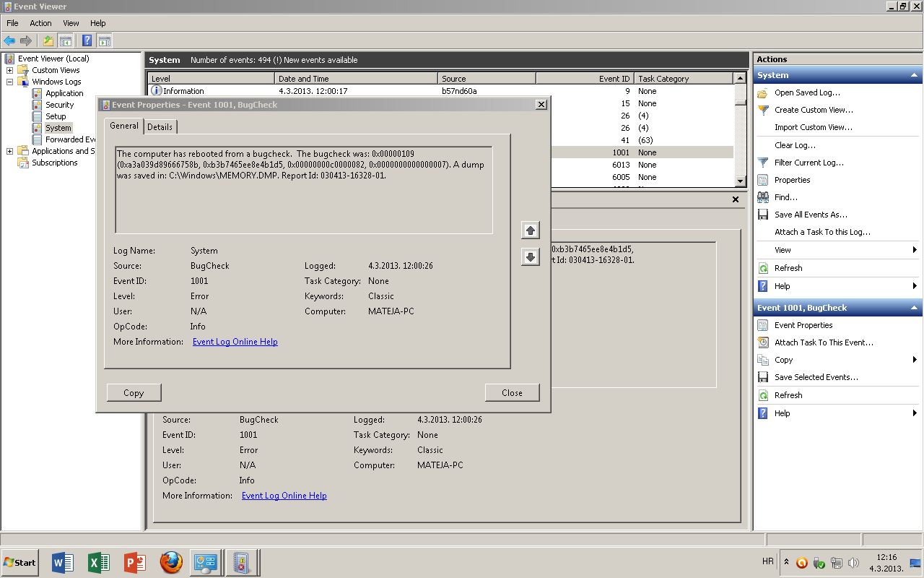Click the Back arrow toolbar icon
This screenshot has height=578, width=924.
(9, 41)
